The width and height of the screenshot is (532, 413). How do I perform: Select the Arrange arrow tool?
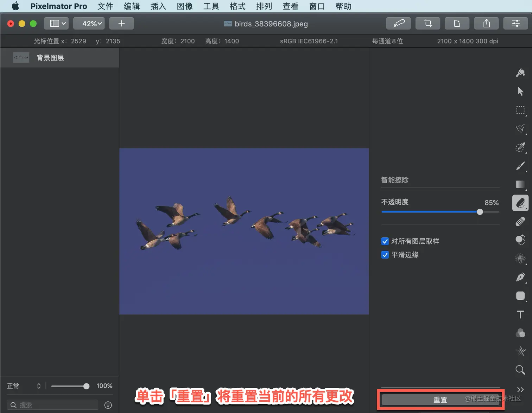pyautogui.click(x=520, y=91)
